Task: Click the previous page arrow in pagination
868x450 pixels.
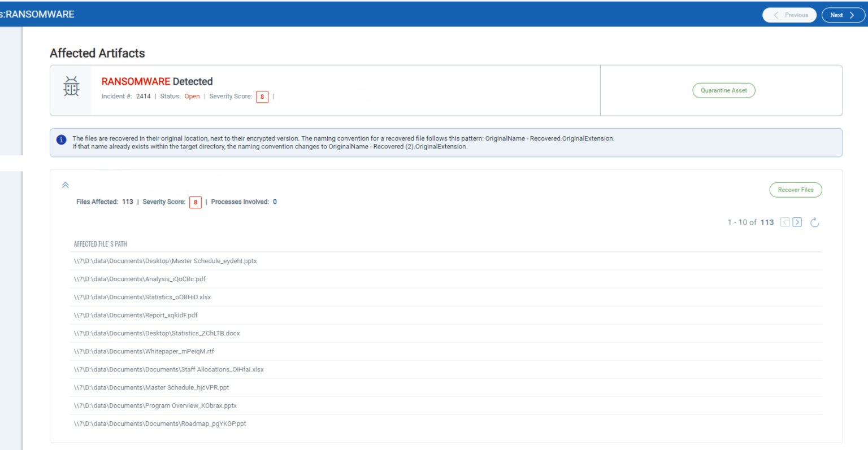Action: click(784, 222)
